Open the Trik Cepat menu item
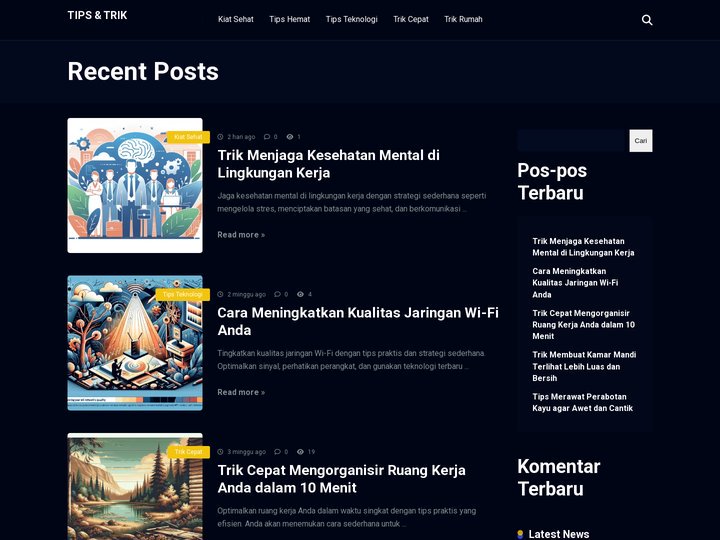720x540 pixels. pyautogui.click(x=411, y=19)
